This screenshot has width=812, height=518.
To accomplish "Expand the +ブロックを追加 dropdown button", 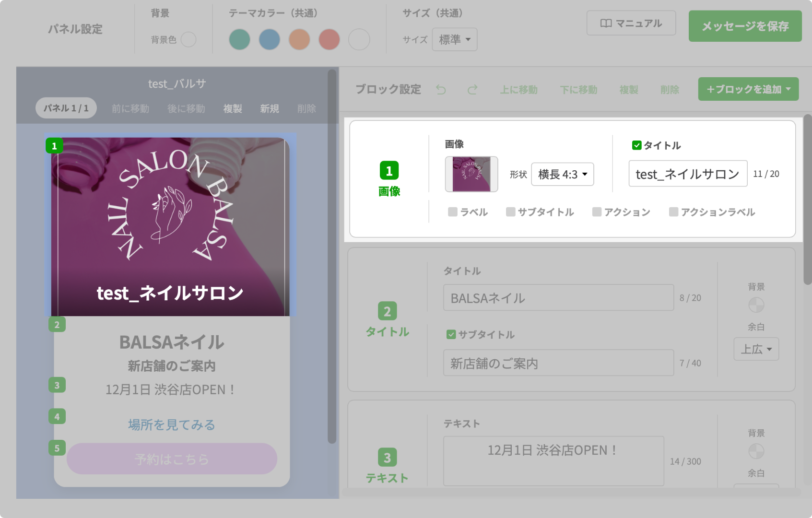I will point(748,89).
